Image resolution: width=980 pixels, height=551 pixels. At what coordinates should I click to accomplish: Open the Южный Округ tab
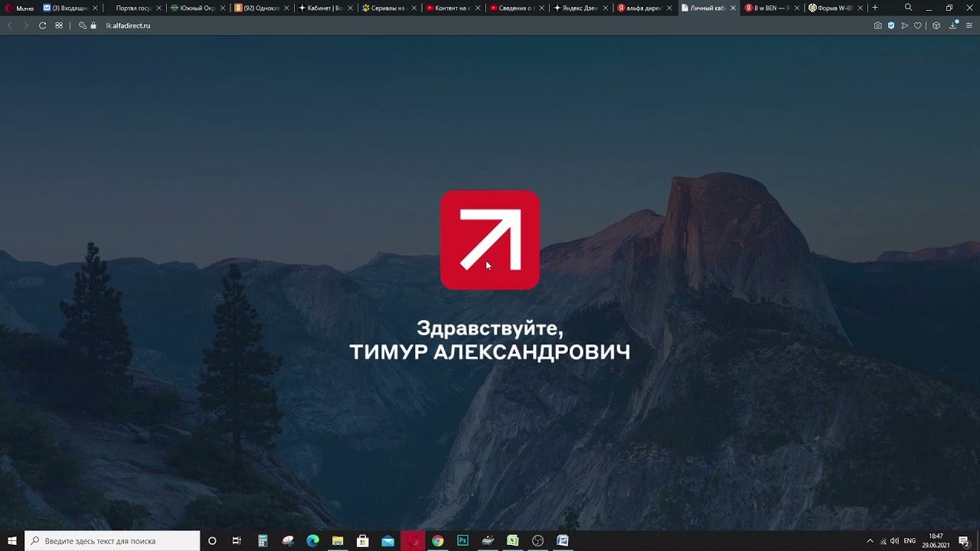[198, 8]
